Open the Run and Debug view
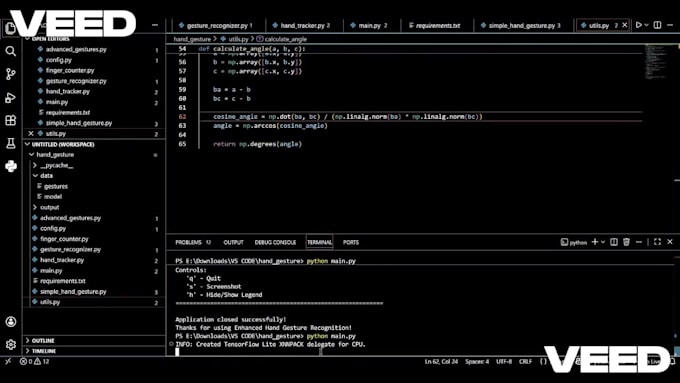This screenshot has width=680, height=383. [x=10, y=98]
